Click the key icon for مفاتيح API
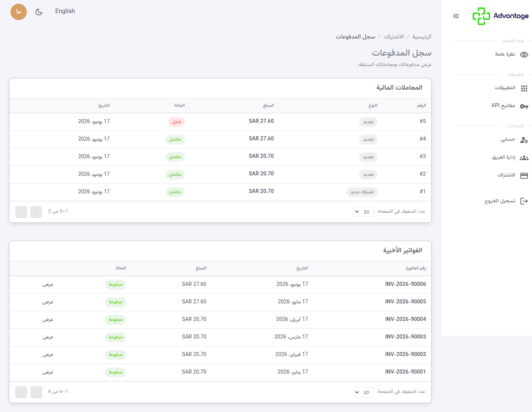The height and width of the screenshot is (412, 532). pyautogui.click(x=524, y=106)
